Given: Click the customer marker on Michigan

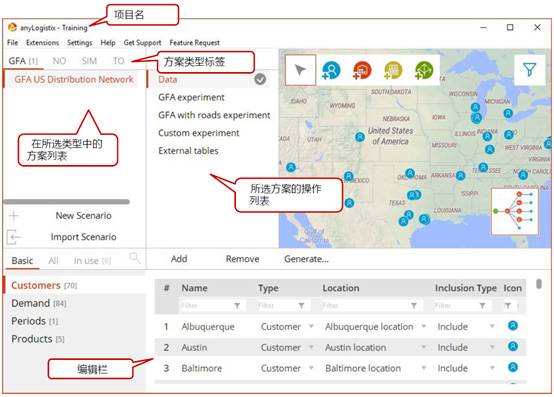Looking at the screenshot, I should 508,113.
